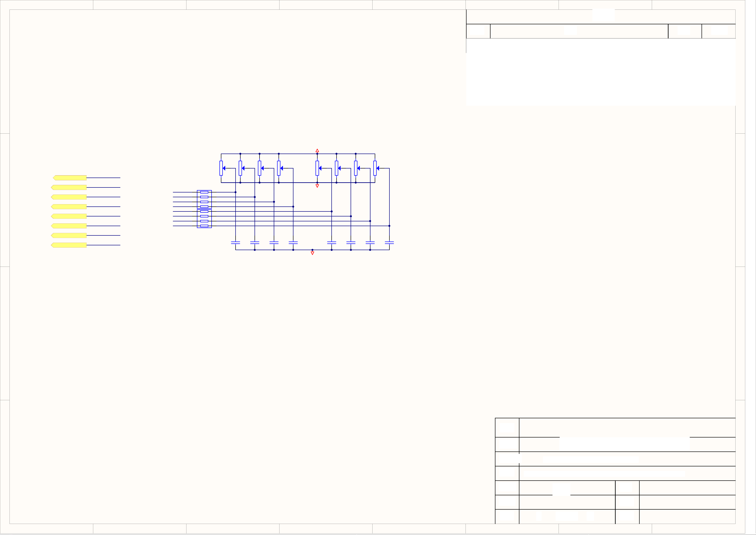This screenshot has width=756, height=535.
Task: Select the bottommost yellow port symbol
Action: pyautogui.click(x=69, y=245)
